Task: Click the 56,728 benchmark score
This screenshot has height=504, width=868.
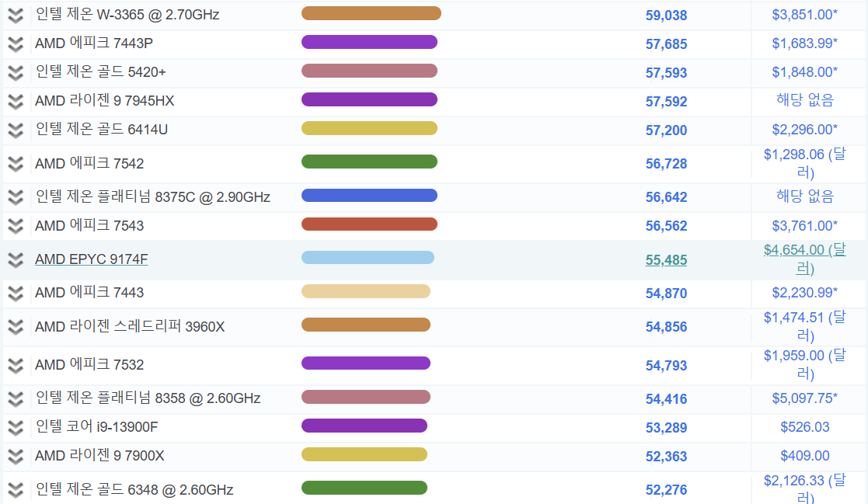Action: (x=666, y=164)
